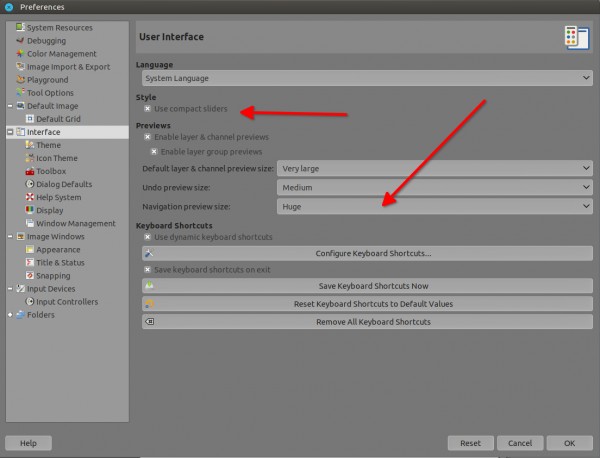
Task: Open the Snapping settings icon
Action: [29, 275]
